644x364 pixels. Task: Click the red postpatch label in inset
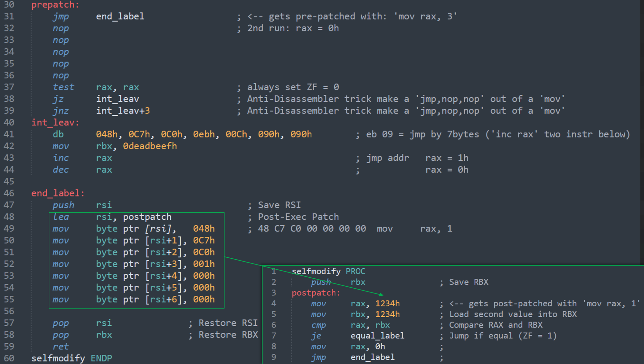coord(316,293)
